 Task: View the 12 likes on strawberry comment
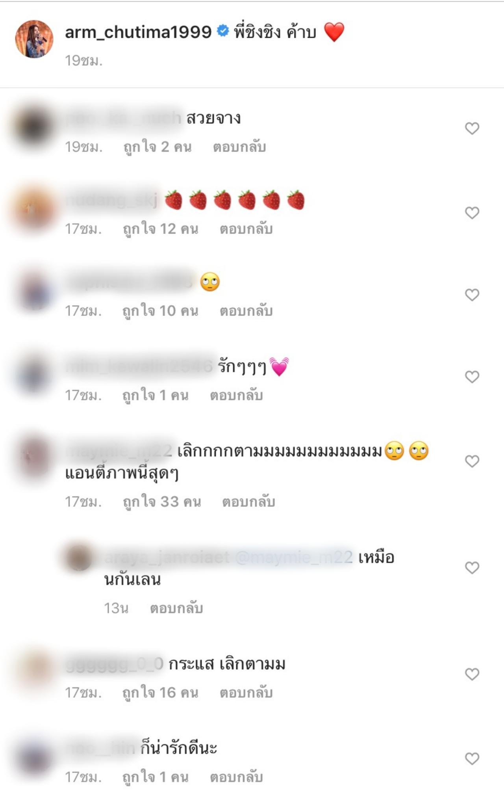point(161,229)
